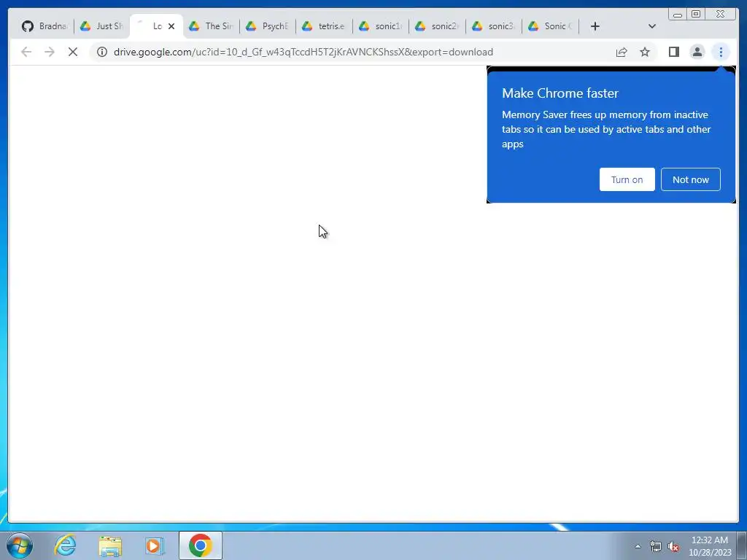Bookmark this tab with star icon
747x560 pixels.
645,52
